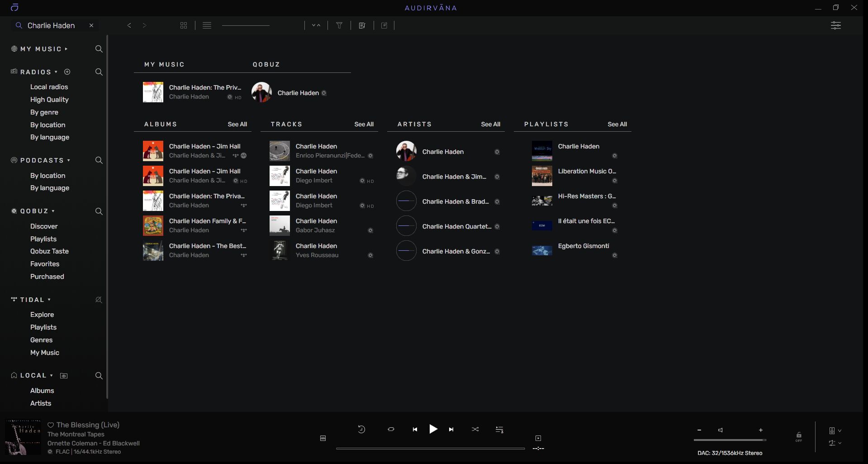Viewport: 868px width, 464px height.
Task: Expand the MY MUSIC section arrow
Action: [x=66, y=49]
